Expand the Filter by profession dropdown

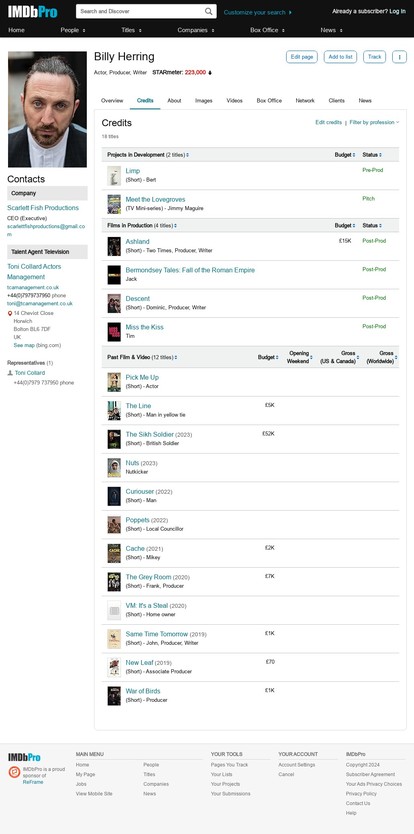tap(374, 122)
